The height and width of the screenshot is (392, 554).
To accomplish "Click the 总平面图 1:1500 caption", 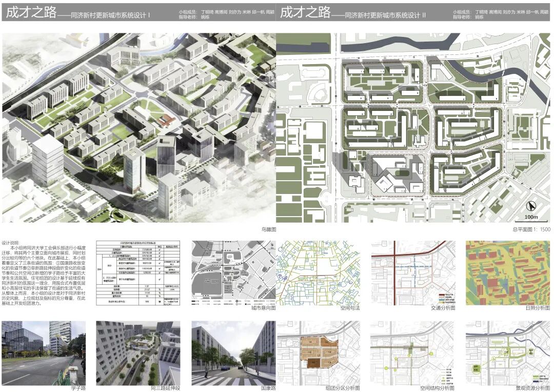I will click(531, 229).
